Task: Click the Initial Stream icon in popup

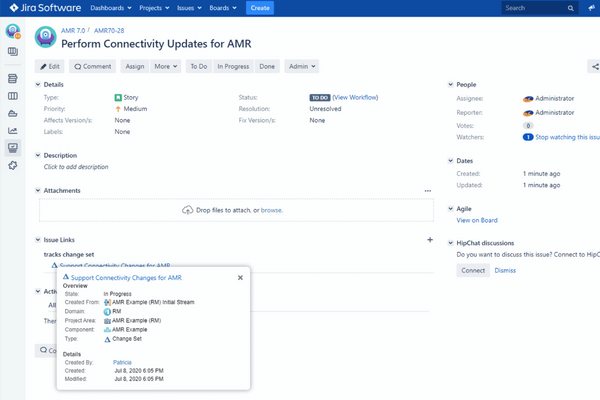Action: click(x=107, y=302)
